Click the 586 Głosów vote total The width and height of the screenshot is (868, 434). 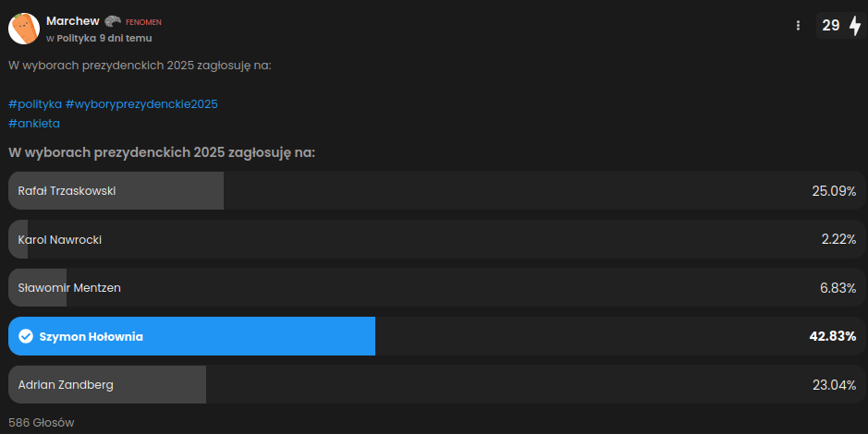42,422
